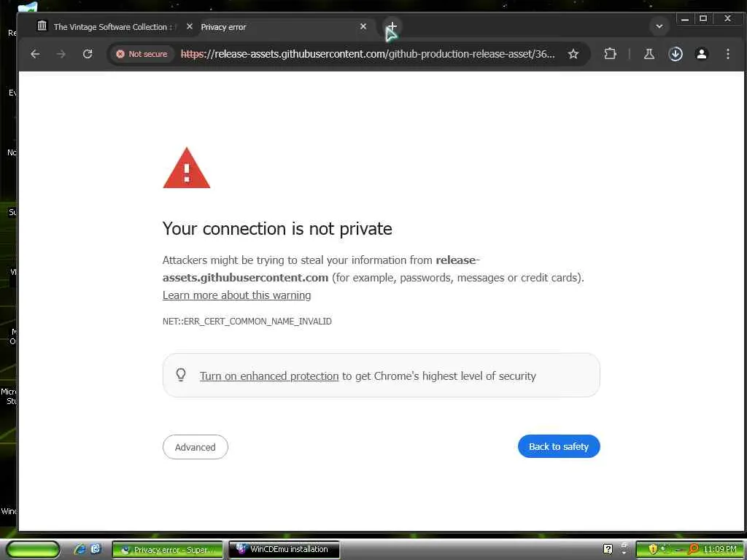Maximize the browser window
The width and height of the screenshot is (747, 560).
pos(703,19)
